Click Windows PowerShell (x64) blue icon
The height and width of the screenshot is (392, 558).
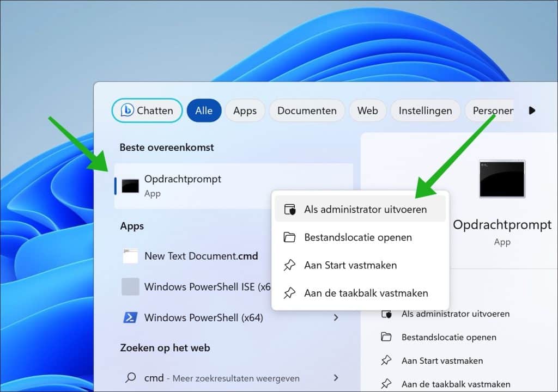point(130,317)
